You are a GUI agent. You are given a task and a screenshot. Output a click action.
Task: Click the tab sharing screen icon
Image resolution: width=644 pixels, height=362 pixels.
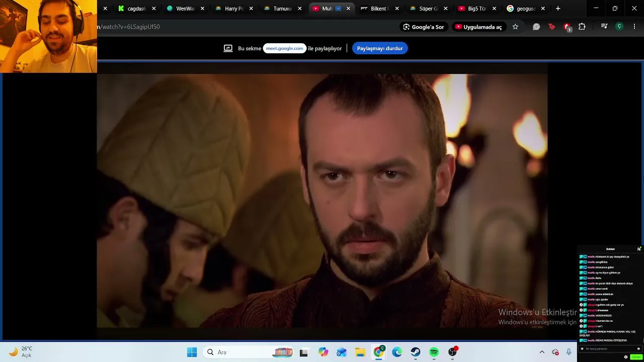(228, 48)
